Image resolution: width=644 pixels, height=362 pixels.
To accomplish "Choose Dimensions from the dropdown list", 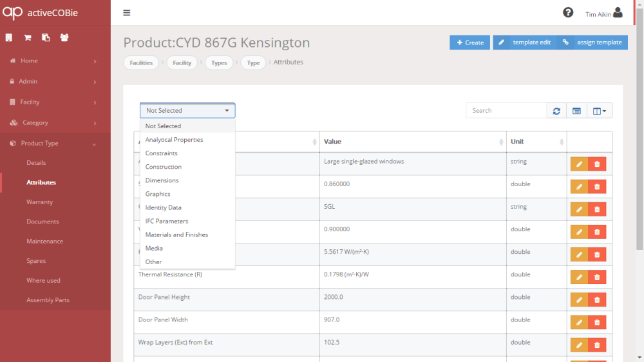I will coord(162,180).
